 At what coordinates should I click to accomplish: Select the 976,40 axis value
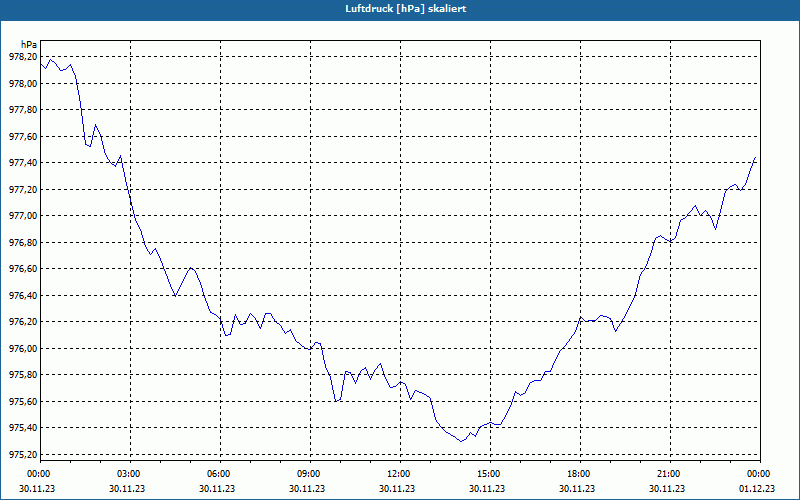tap(23, 295)
